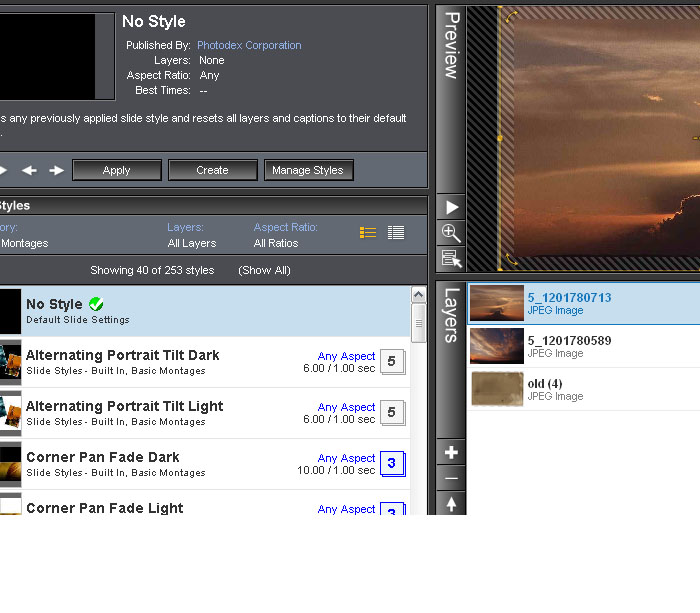Click Show All styles link

[264, 270]
